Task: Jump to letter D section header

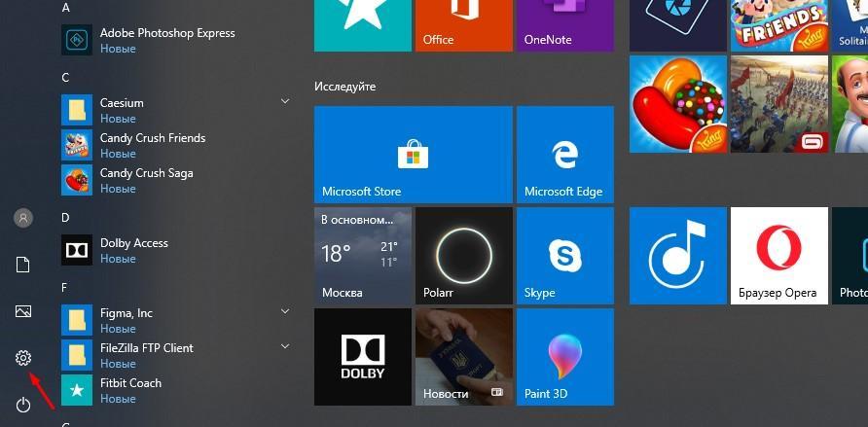Action: click(65, 217)
